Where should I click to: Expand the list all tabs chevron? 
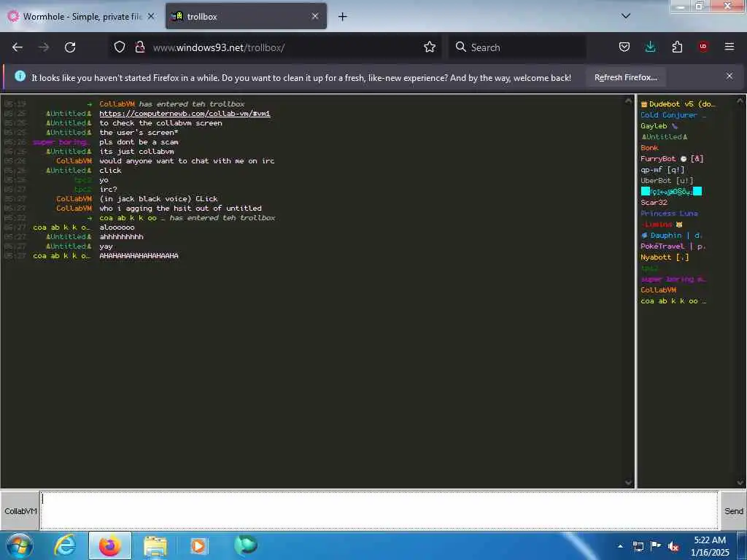(626, 16)
